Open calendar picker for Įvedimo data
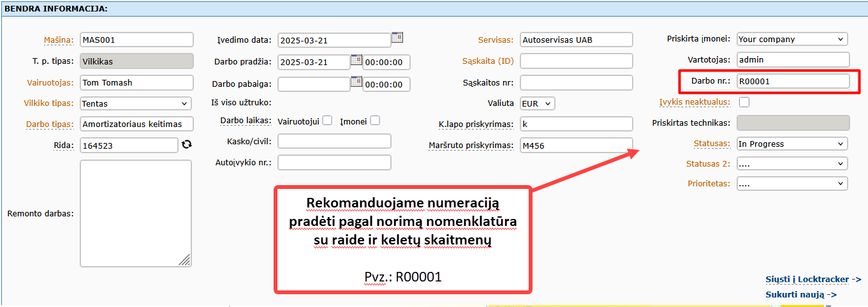The image size is (868, 307). [397, 37]
